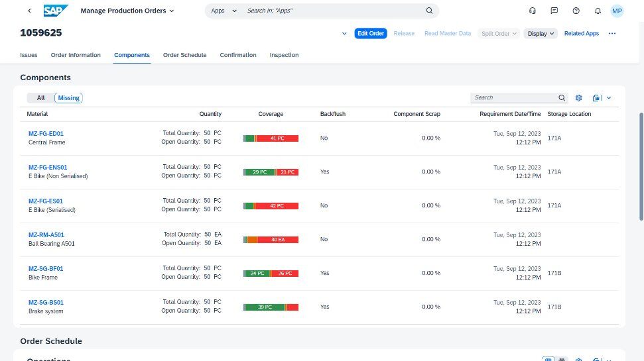Show notifications via the bell icon

pyautogui.click(x=598, y=11)
